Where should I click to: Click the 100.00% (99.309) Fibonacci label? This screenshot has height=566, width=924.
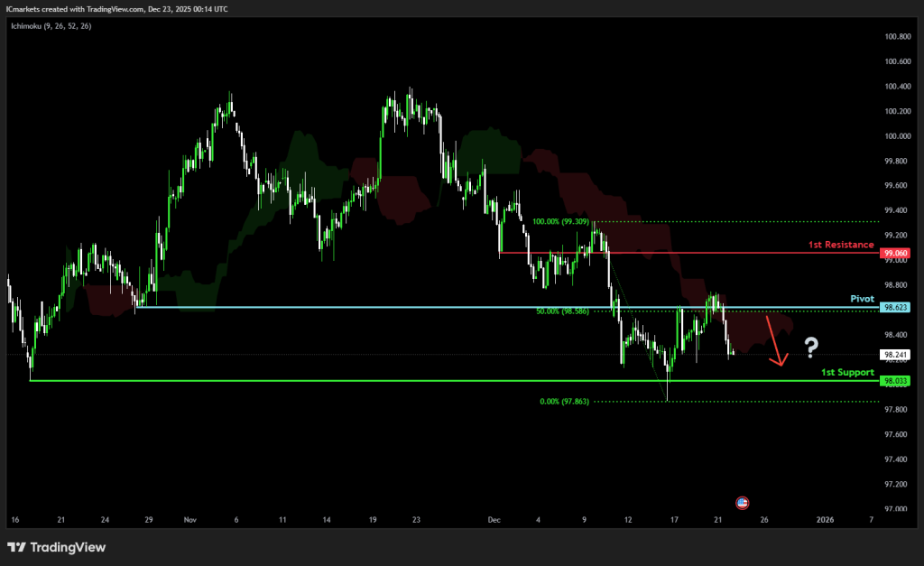click(x=560, y=221)
